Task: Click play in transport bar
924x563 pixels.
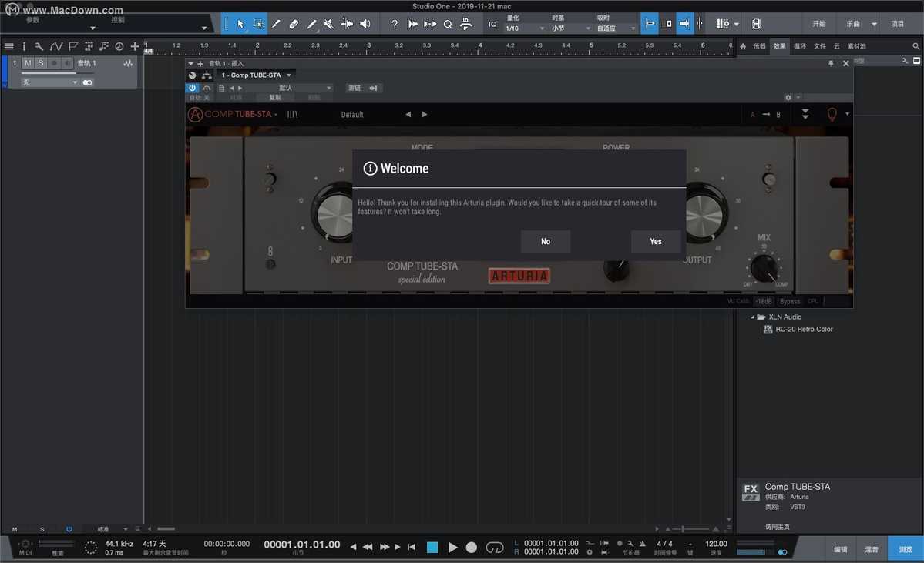Action: (x=452, y=547)
